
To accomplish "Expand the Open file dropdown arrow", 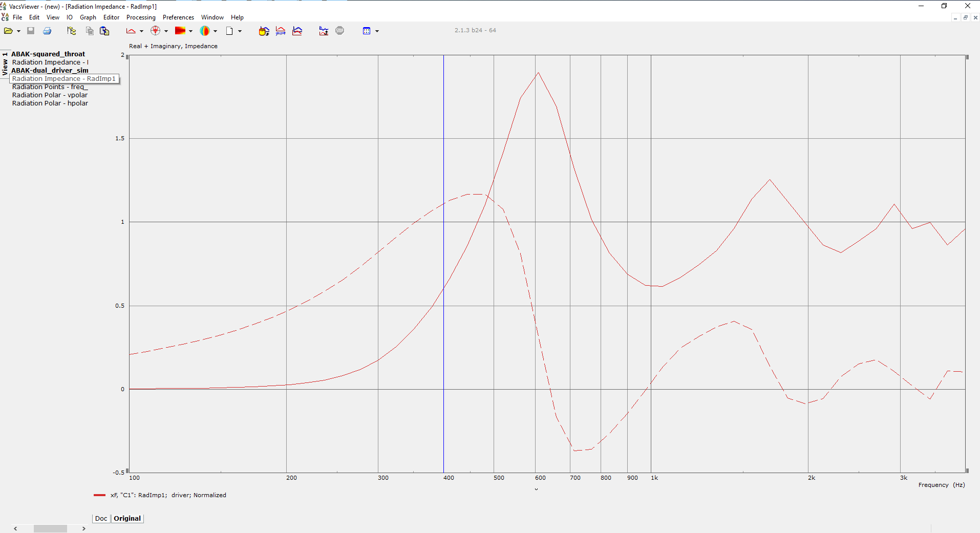I will (x=18, y=31).
